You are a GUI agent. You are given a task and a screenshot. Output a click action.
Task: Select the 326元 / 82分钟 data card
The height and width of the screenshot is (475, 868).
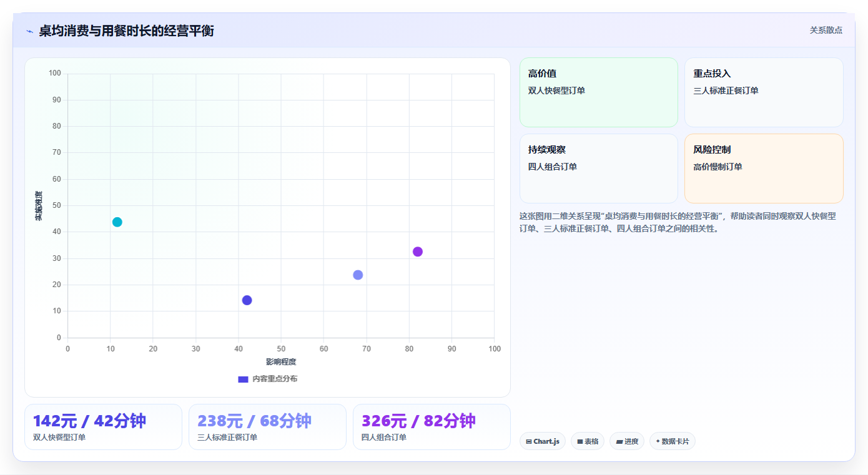click(x=432, y=427)
